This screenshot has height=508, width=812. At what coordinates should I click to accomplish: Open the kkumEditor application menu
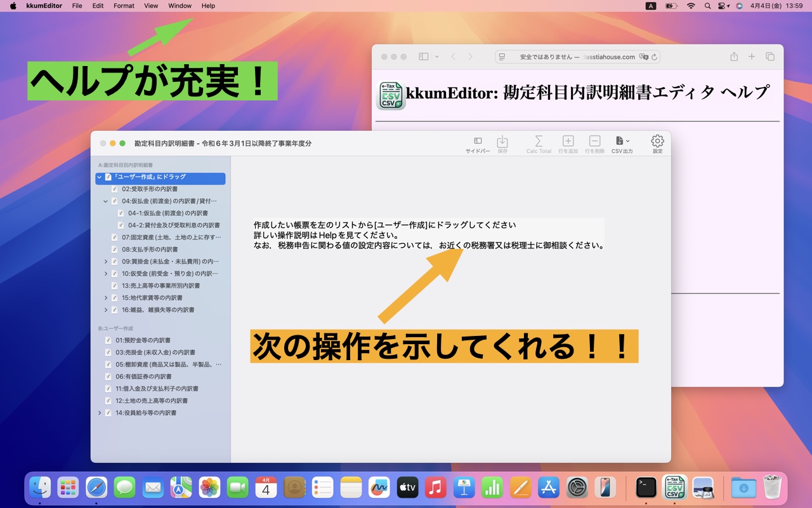[44, 6]
